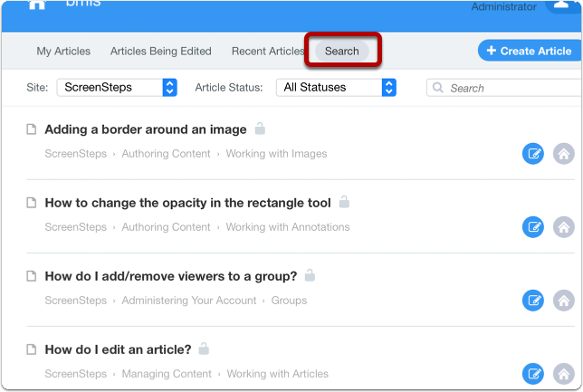Click 'Authoring Content' under opacity article
The height and width of the screenshot is (392, 583).
click(x=166, y=227)
